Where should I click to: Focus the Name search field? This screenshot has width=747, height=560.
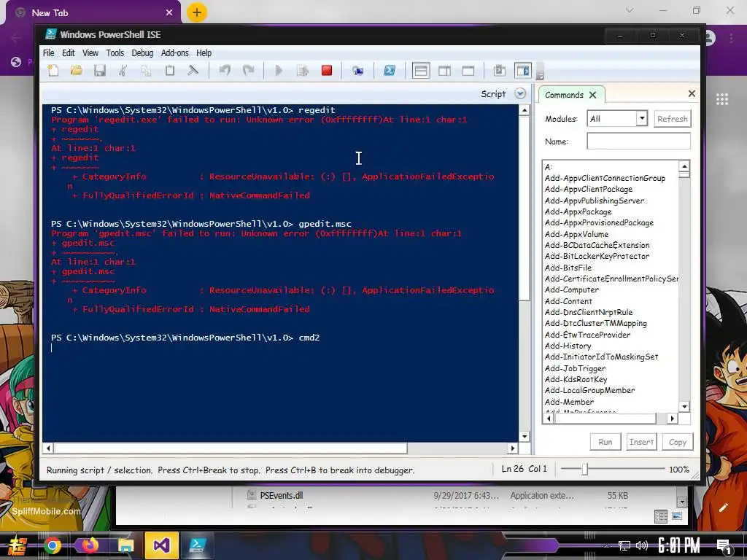(638, 141)
